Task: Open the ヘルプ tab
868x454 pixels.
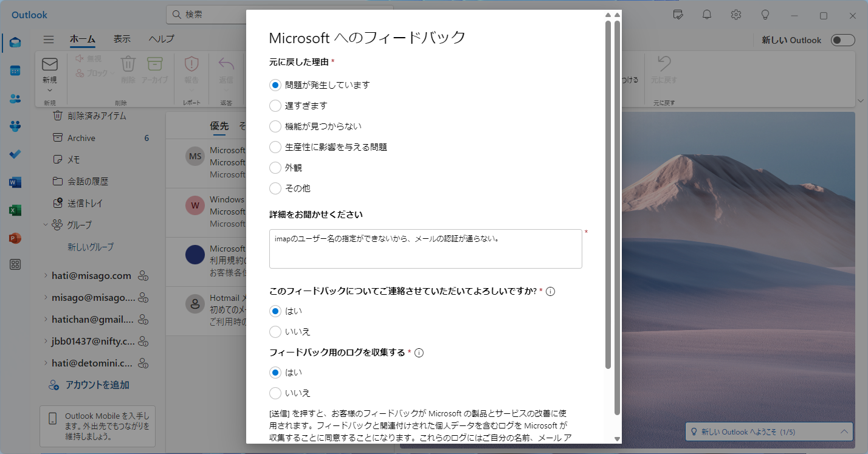Action: (x=161, y=39)
